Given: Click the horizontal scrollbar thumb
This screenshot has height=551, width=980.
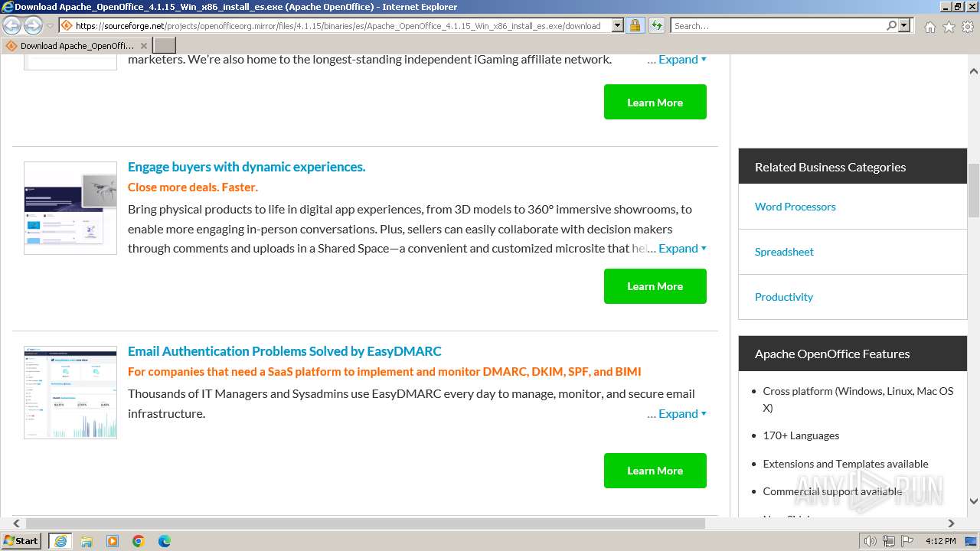Looking at the screenshot, I should pos(365,523).
